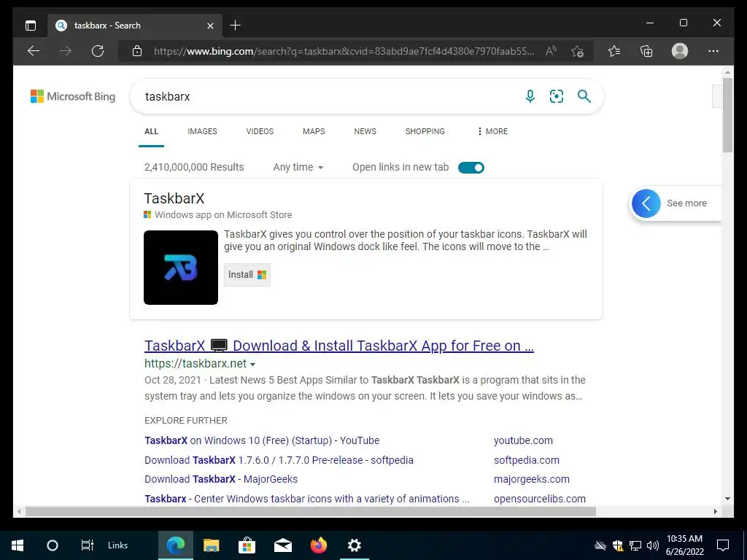Open File Explorer from taskbar
747x560 pixels.
point(211,545)
